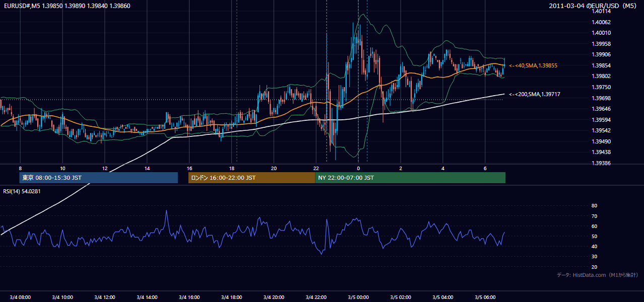The height and width of the screenshot is (302, 644).
Task: Click price axis value 1.39438
Action: [602, 152]
